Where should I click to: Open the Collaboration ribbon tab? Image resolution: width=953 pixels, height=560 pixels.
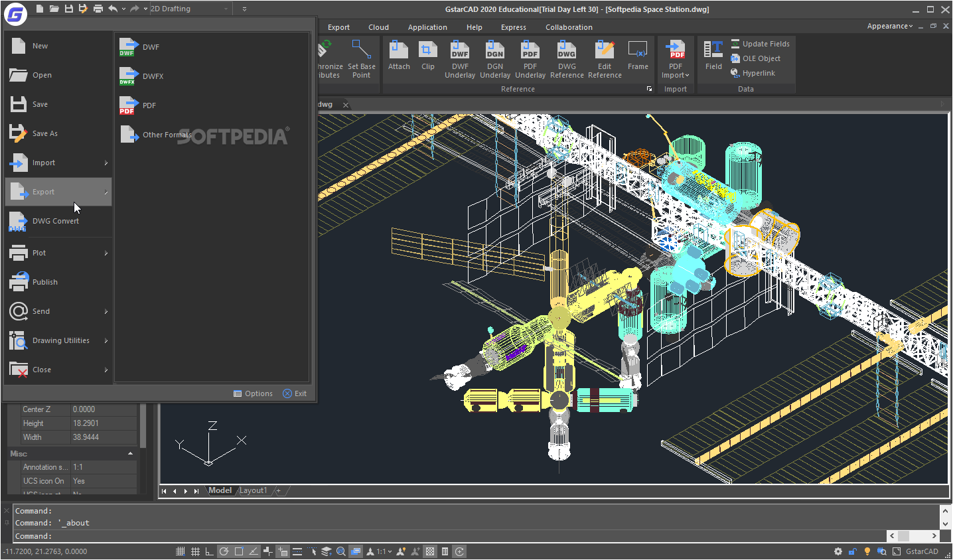569,27
